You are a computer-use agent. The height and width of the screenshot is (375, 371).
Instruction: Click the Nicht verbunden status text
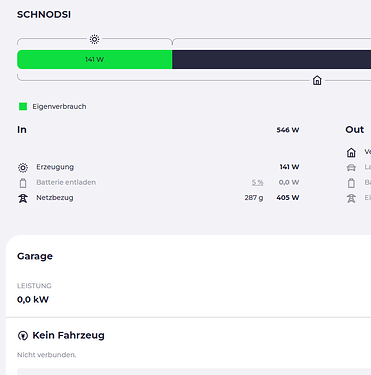click(47, 355)
